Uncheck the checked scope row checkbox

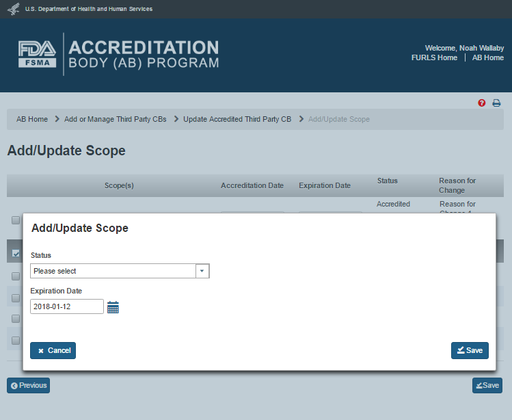[x=16, y=253]
